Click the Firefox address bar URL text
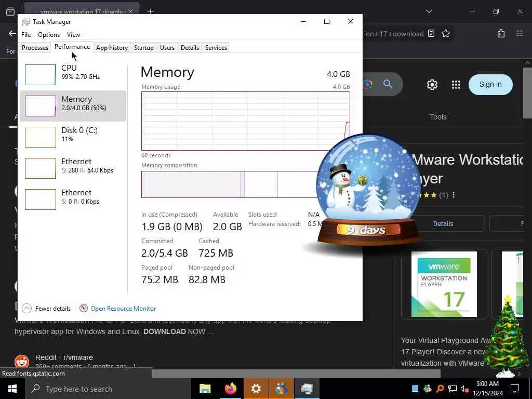This screenshot has height=399, width=532. tap(393, 34)
